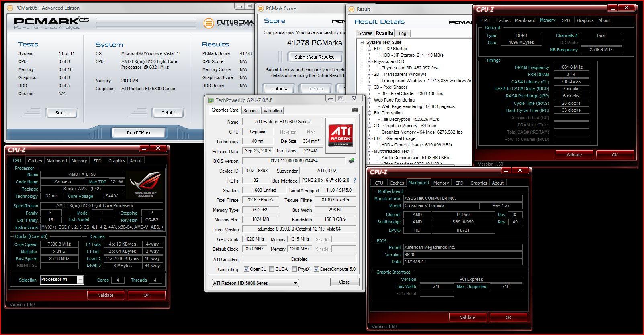644x335 pixels.
Task: Collapse the HDD - XP Startup node
Action: click(x=369, y=49)
